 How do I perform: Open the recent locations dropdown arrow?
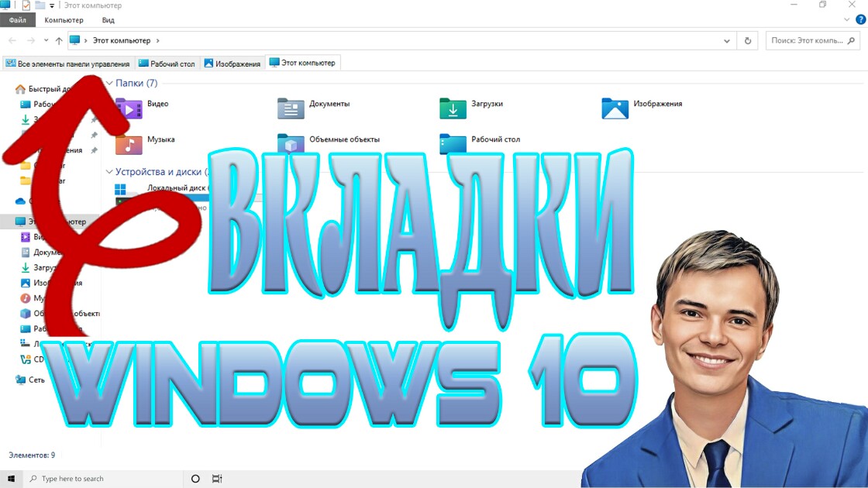46,40
